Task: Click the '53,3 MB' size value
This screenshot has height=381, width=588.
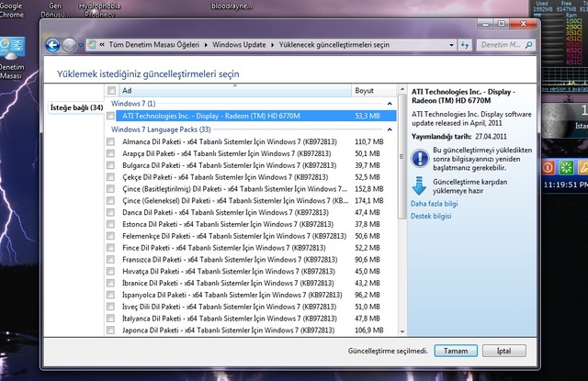Action: [367, 116]
